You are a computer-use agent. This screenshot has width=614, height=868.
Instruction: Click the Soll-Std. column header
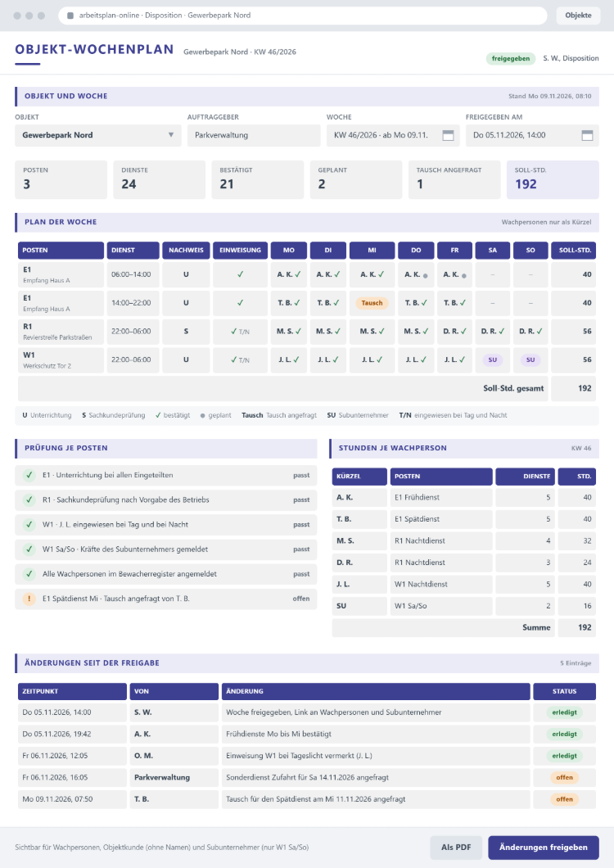click(574, 251)
